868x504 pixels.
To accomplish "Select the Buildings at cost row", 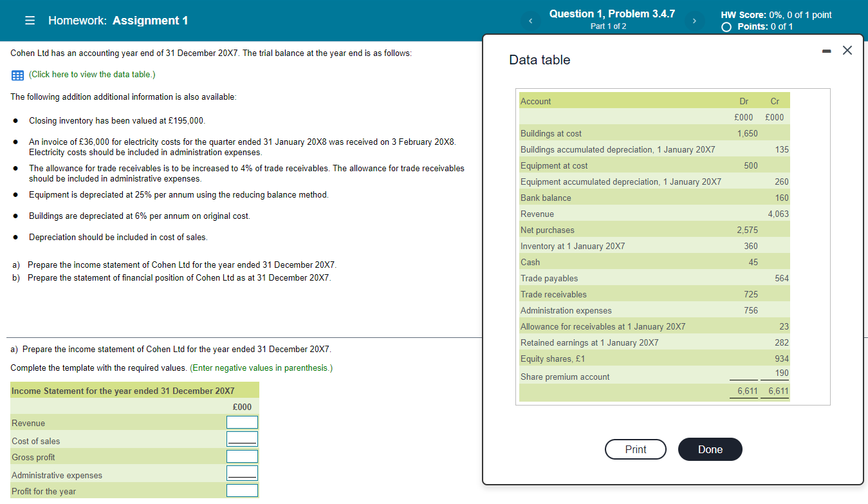I will [643, 133].
